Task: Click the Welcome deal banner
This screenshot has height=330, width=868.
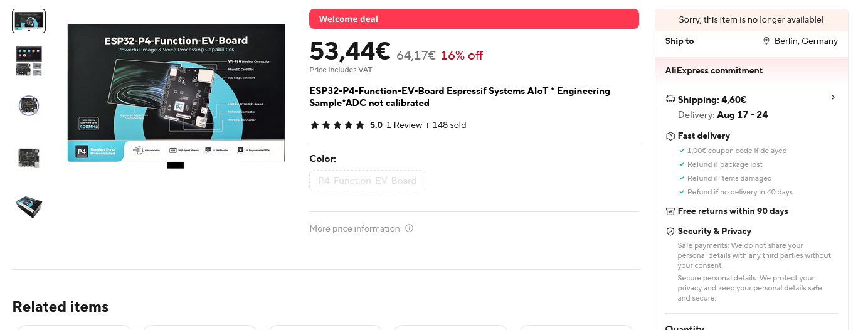Action: pyautogui.click(x=474, y=19)
